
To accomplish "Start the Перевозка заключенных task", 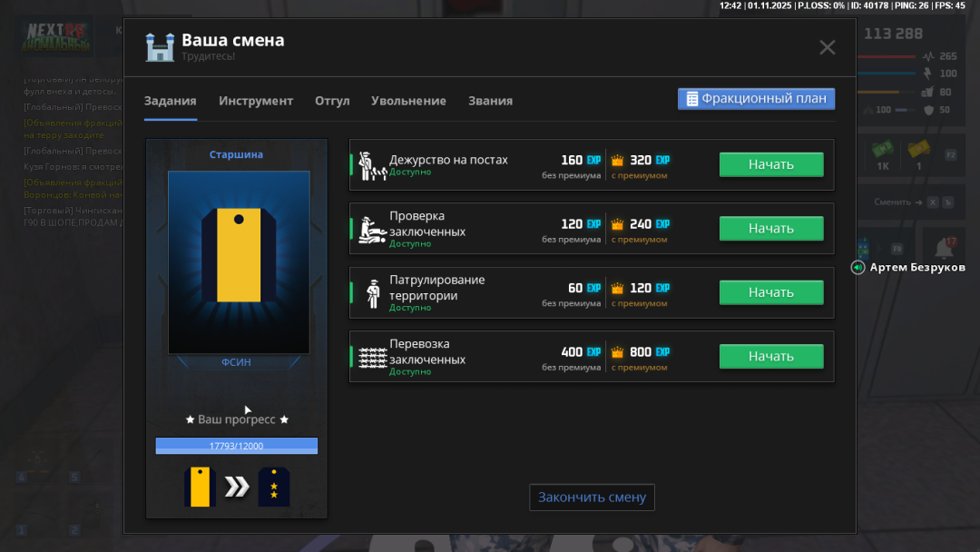I will 771,357.
